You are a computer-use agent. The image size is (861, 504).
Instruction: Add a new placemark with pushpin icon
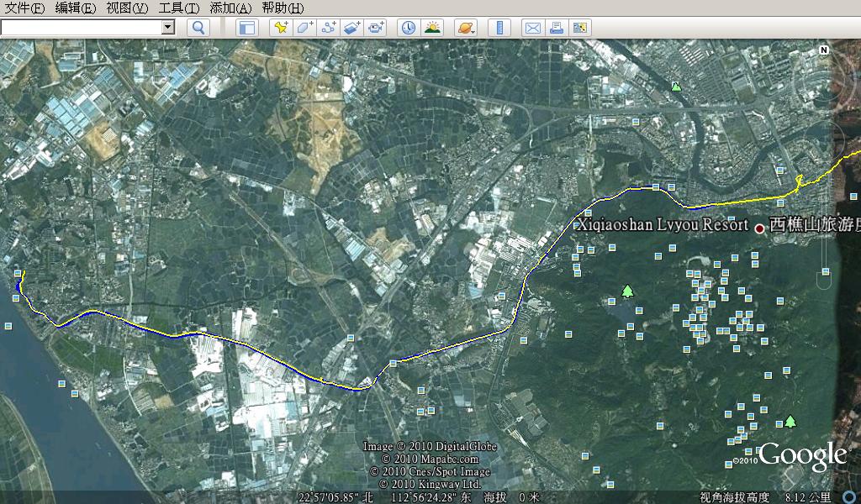point(281,28)
